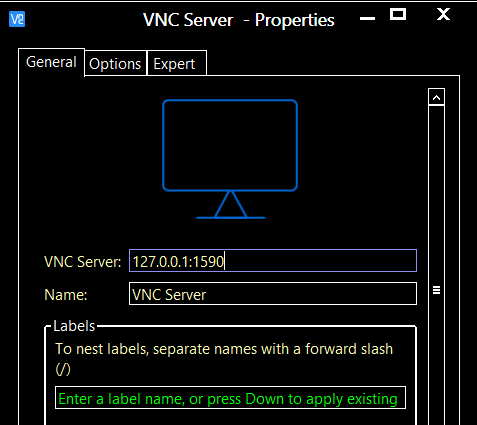Click the blue monitor illustration

[x=230, y=159]
